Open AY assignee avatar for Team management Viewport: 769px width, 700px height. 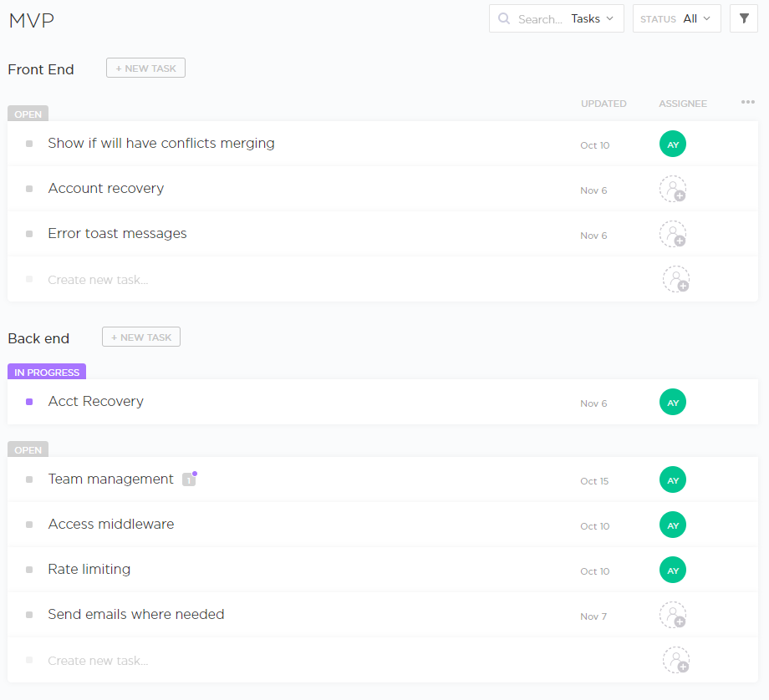coord(672,480)
